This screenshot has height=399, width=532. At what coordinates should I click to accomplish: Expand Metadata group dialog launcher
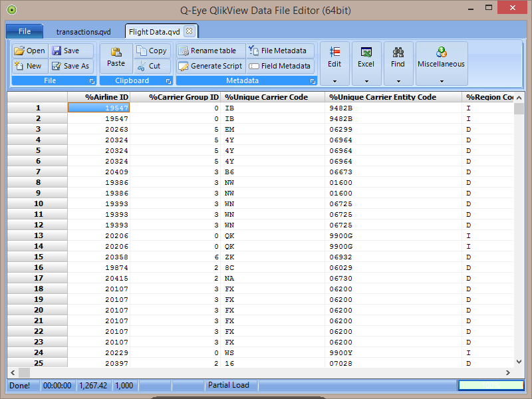tap(313, 81)
